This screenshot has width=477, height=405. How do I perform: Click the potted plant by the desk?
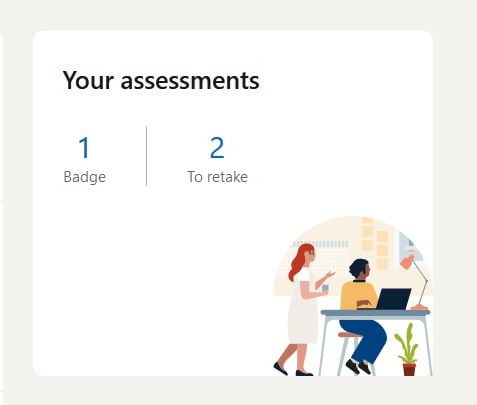click(x=407, y=350)
